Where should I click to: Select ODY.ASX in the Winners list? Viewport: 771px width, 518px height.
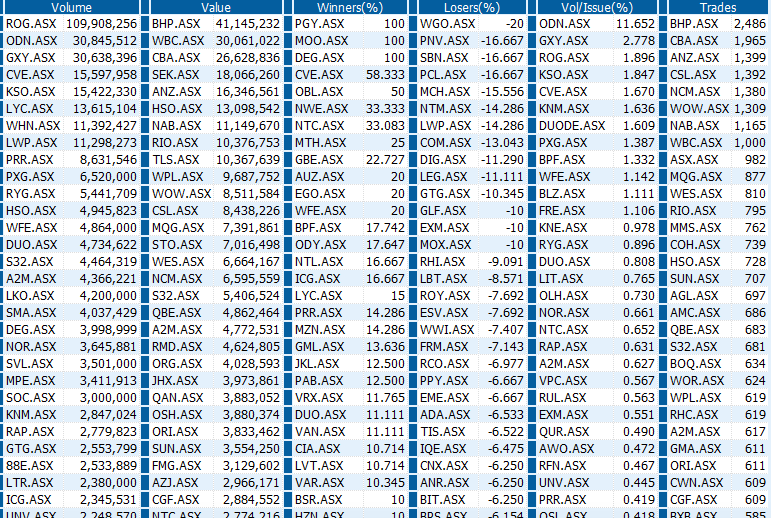coord(320,245)
